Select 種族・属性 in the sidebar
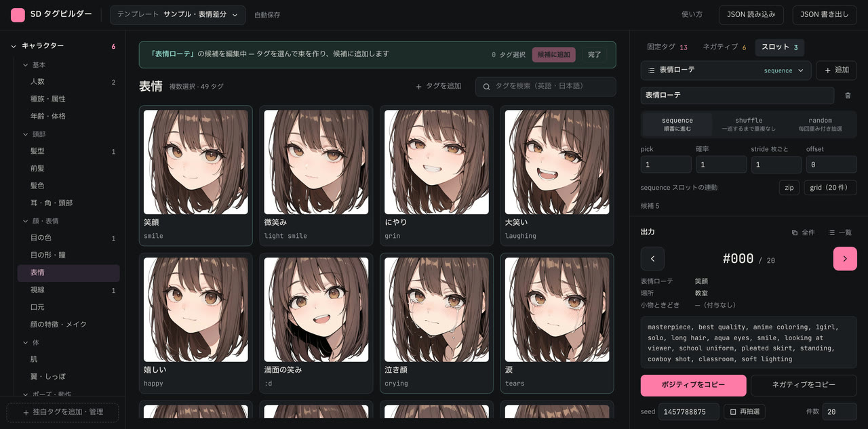The height and width of the screenshot is (429, 868). (x=68, y=99)
